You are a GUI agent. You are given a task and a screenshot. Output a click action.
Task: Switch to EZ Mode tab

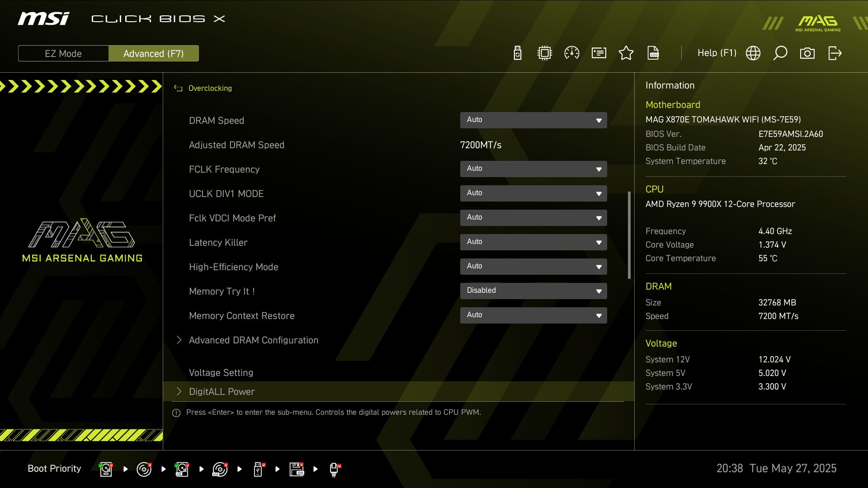pos(63,53)
